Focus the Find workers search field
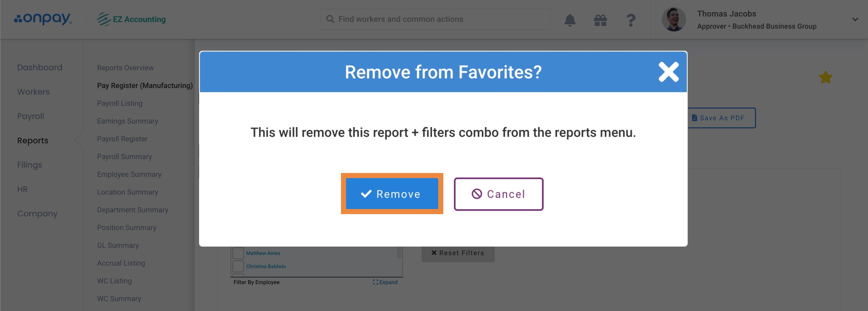This screenshot has width=868, height=311. pyautogui.click(x=435, y=19)
